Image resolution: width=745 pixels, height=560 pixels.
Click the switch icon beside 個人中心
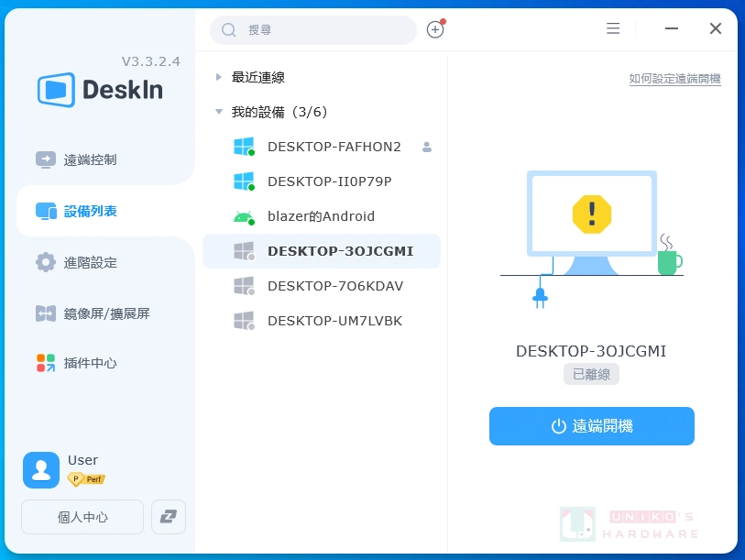click(x=169, y=516)
